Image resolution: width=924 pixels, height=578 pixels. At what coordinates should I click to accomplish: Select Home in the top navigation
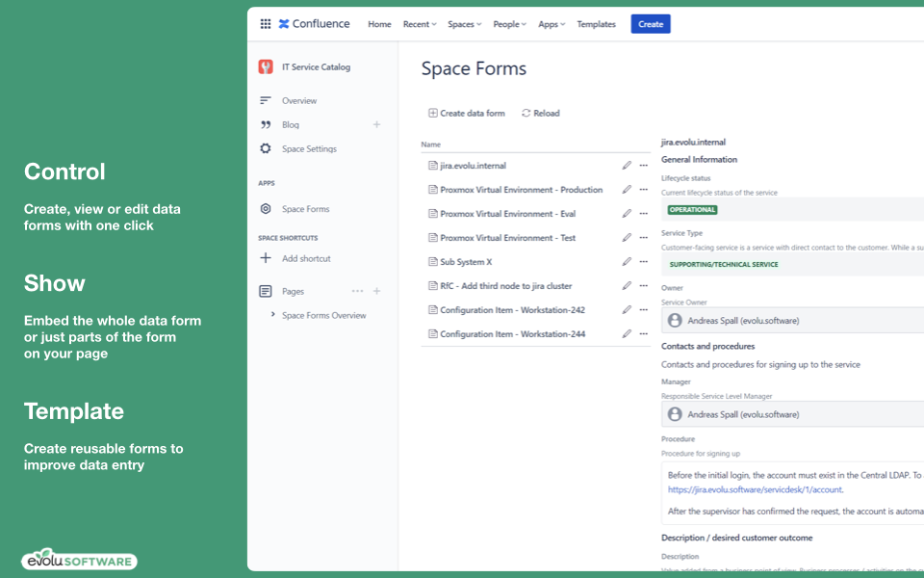[379, 23]
